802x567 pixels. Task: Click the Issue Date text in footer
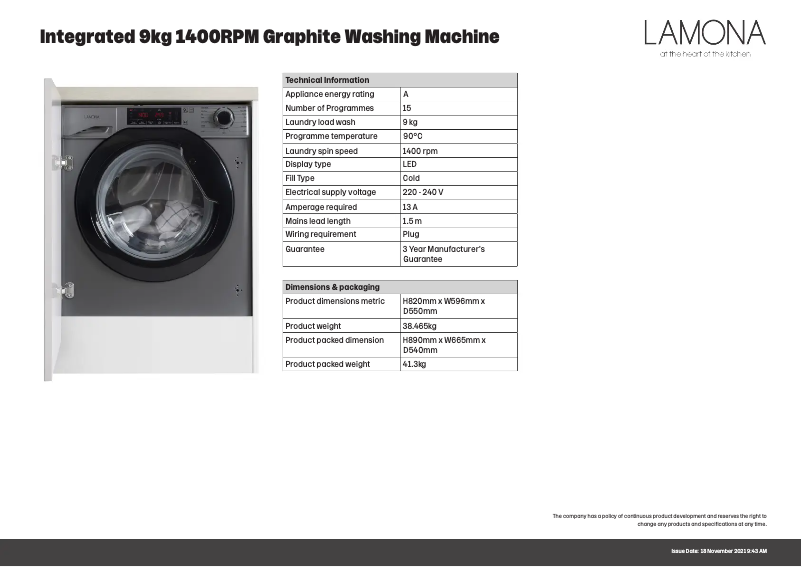718,552
